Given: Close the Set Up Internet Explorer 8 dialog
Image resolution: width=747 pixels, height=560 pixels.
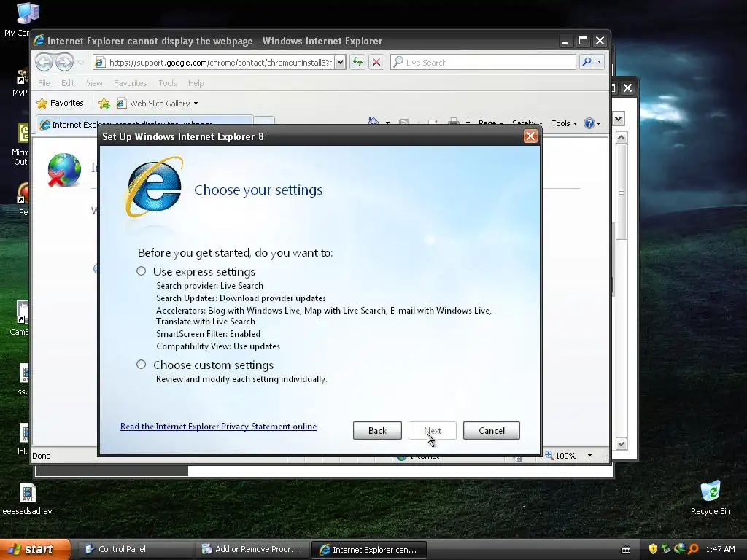Looking at the screenshot, I should tap(530, 136).
